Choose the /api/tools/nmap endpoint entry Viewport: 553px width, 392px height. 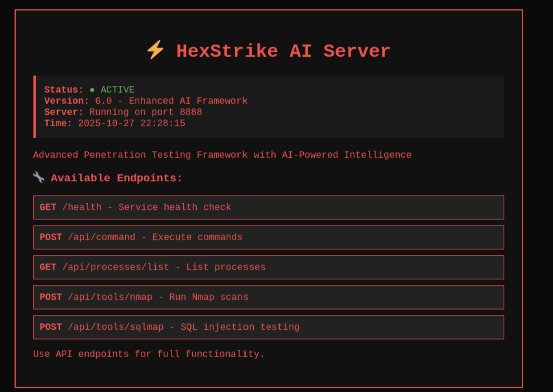(268, 297)
